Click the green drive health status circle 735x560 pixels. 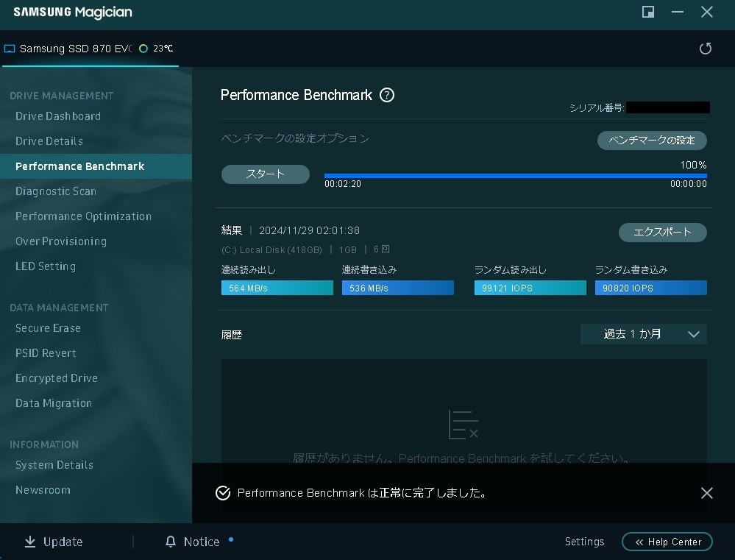(143, 49)
